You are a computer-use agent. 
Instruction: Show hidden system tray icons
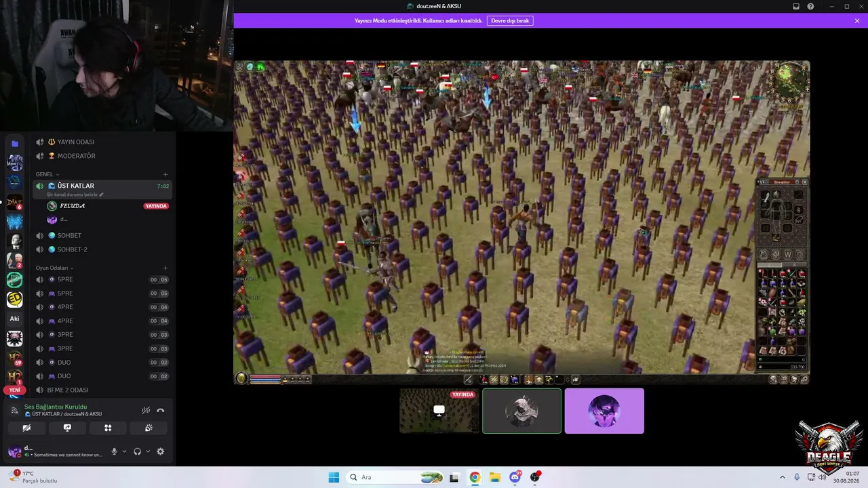(x=782, y=477)
